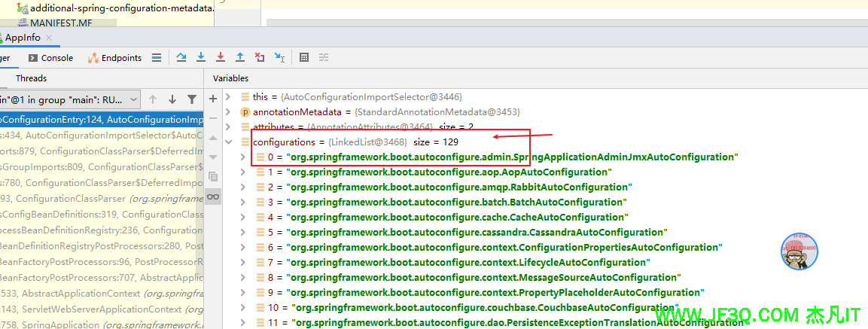Click the Step Into debugger icon
The width and height of the screenshot is (868, 329).
point(201,57)
